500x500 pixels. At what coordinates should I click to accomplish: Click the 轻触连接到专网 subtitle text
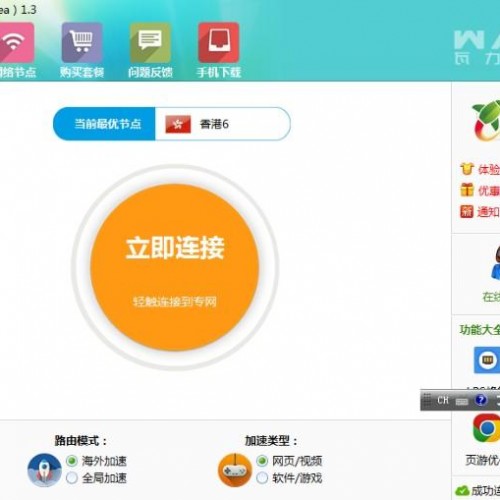[175, 302]
